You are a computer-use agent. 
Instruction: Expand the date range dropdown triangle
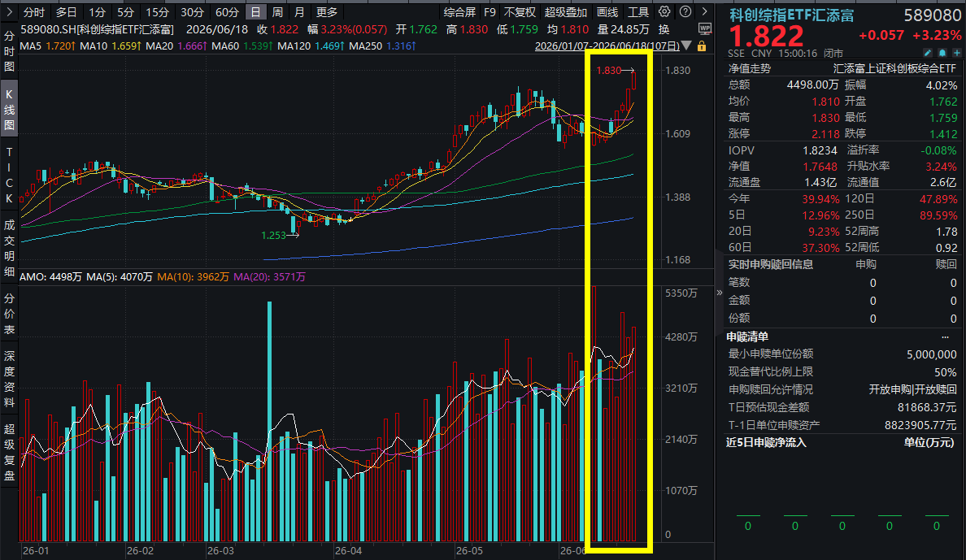[686, 46]
